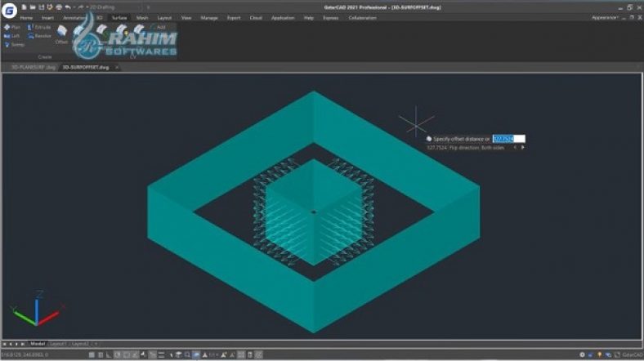
Task: Switch to the 3D-SURFOFFSET.dwg document tab
Action: tap(86, 67)
